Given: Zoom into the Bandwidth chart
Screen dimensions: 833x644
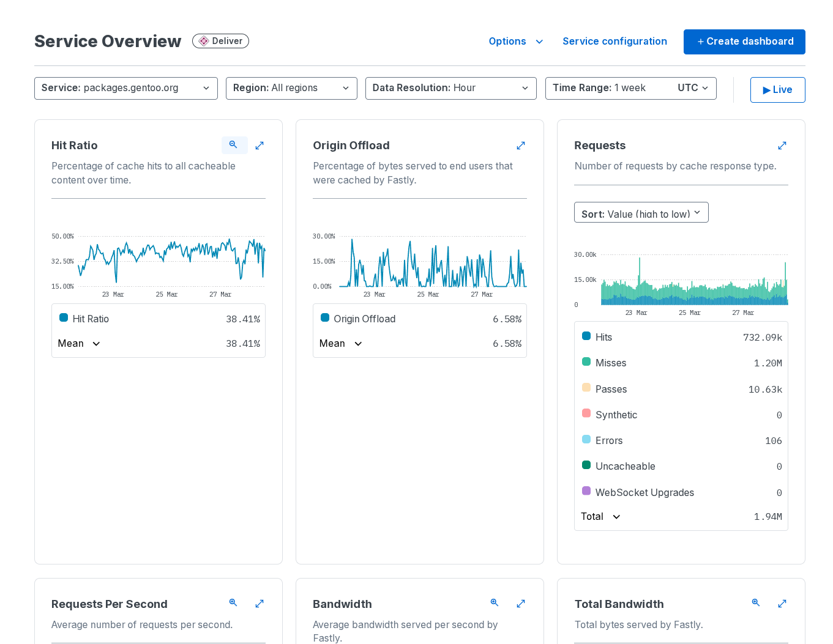Looking at the screenshot, I should pyautogui.click(x=495, y=603).
